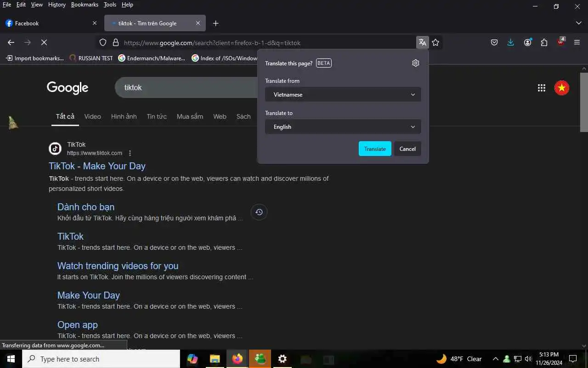Click the Google account avatar with star
Screen dimensions: 588x368
(x=562, y=88)
